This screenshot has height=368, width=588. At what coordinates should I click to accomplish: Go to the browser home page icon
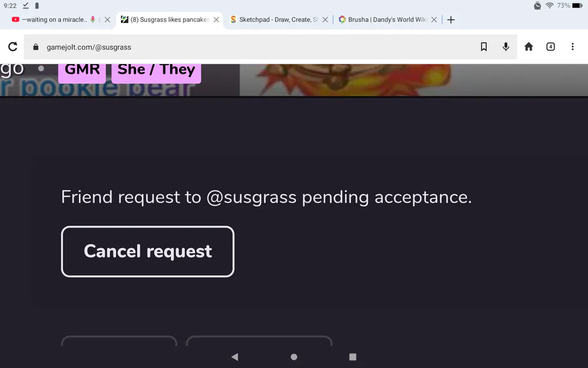click(x=529, y=46)
